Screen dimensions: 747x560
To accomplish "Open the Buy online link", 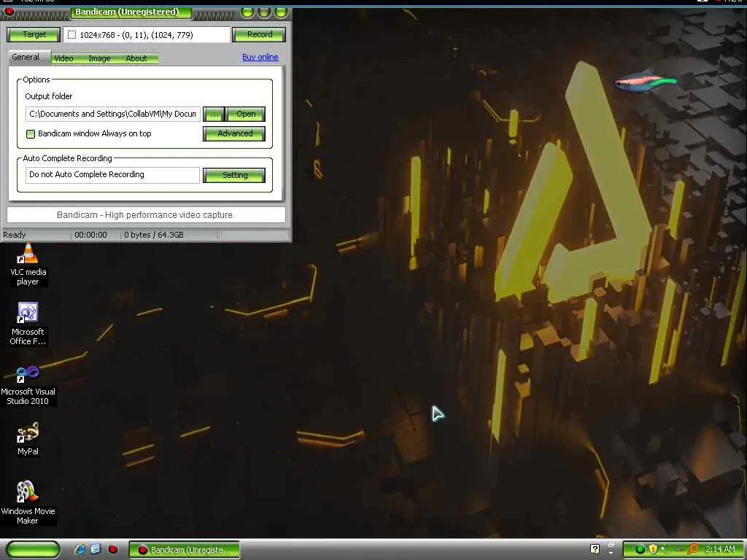I will click(260, 57).
